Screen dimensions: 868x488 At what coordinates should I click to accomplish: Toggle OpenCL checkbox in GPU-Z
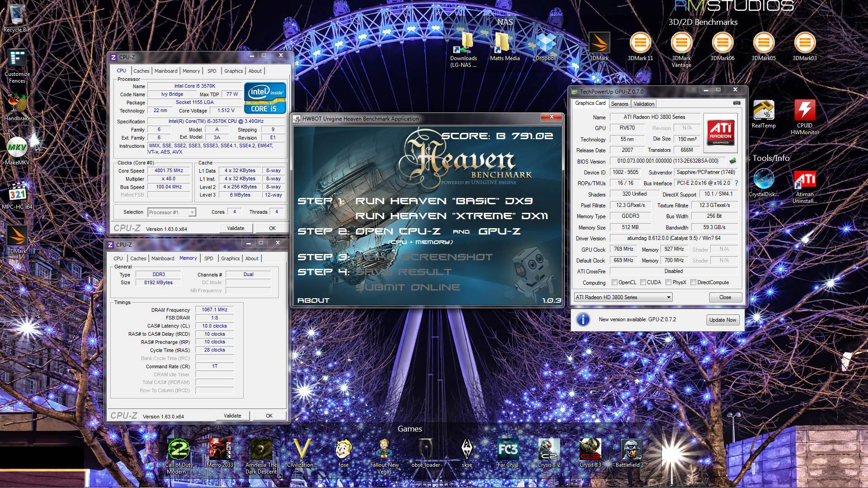[x=614, y=282]
